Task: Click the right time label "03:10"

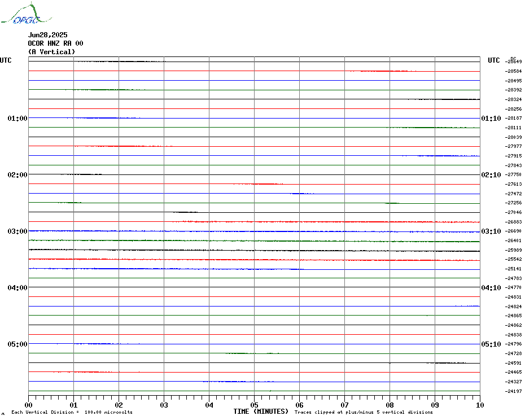Action: (x=491, y=231)
